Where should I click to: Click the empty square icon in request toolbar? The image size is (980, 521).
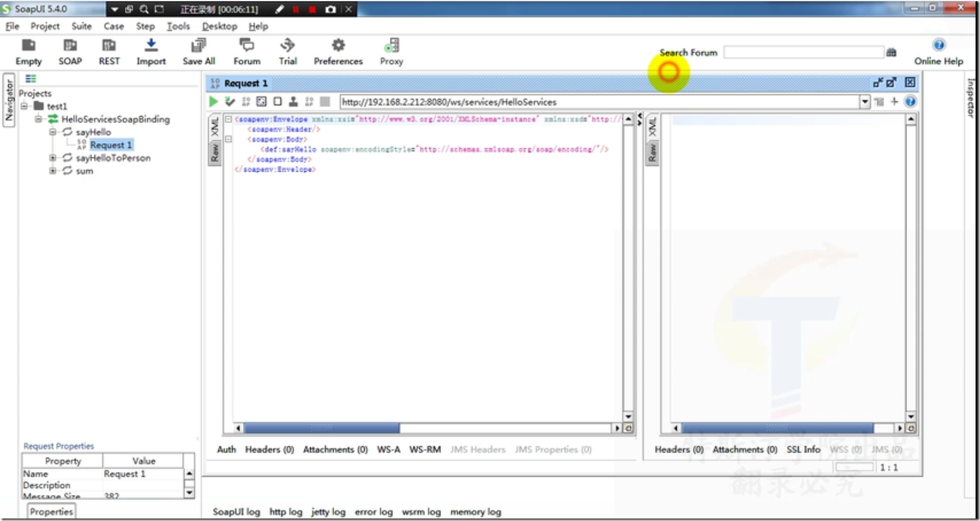277,101
